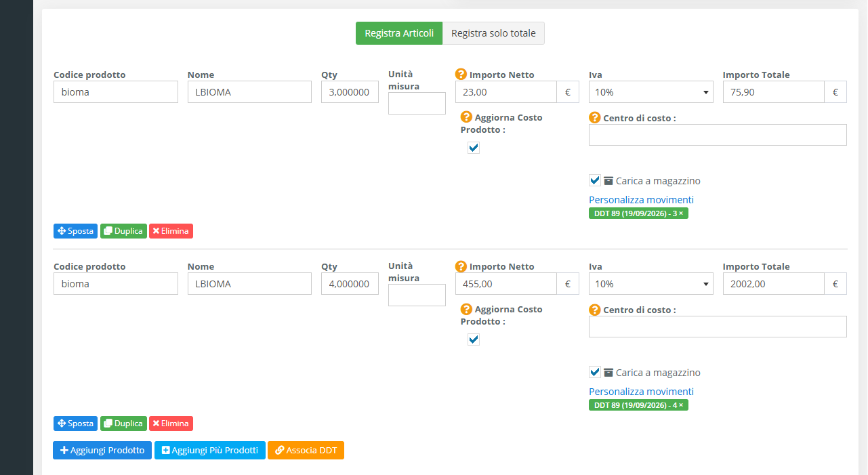Remove the DDT 89 tag with quantity 4

pos(681,405)
